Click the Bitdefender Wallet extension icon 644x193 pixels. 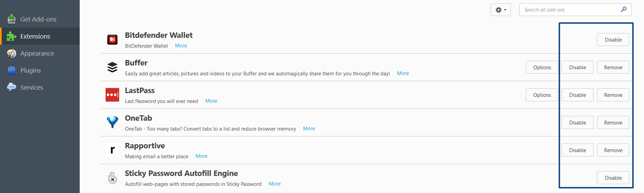pos(112,40)
